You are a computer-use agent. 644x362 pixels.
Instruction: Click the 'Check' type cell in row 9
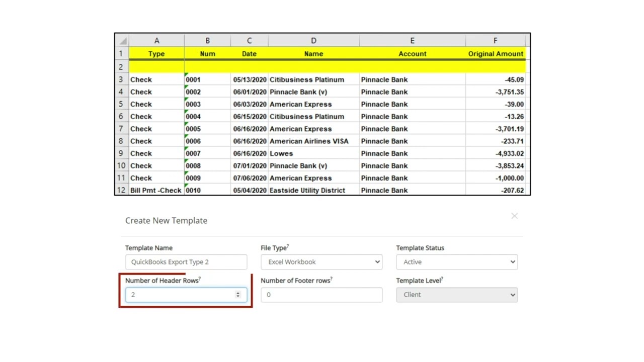tap(156, 153)
